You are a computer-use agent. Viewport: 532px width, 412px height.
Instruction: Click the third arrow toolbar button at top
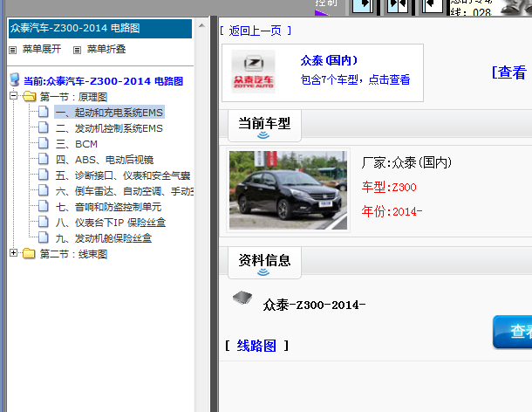click(x=433, y=6)
